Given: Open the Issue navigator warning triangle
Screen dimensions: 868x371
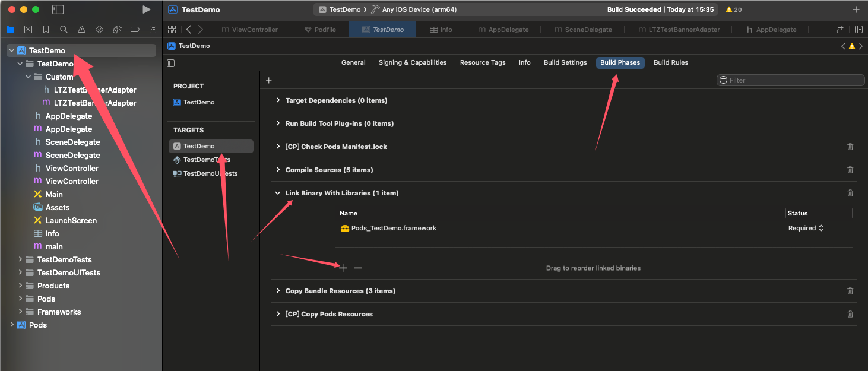Looking at the screenshot, I should tap(81, 29).
